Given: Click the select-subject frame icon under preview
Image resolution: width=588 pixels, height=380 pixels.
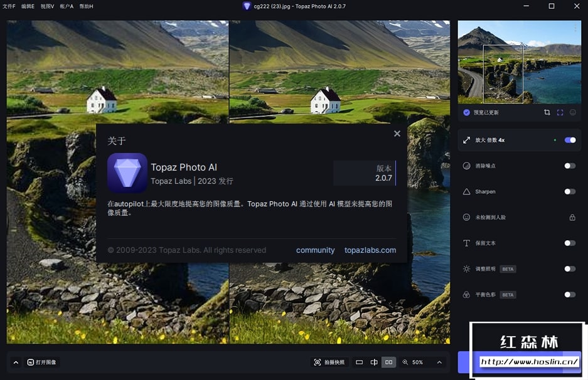Looking at the screenshot, I should pos(560,112).
